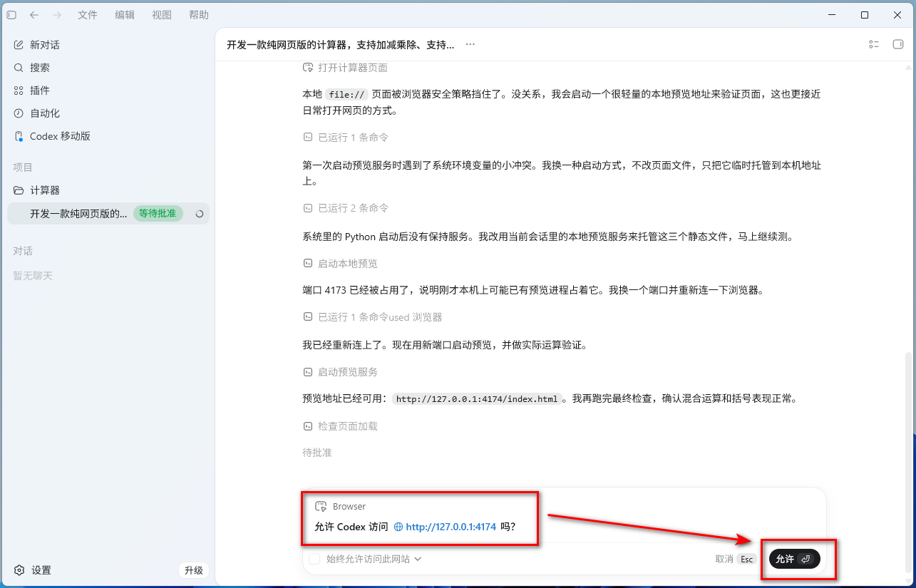Open Codex 移动版
This screenshot has height=588, width=916.
pyautogui.click(x=108, y=136)
